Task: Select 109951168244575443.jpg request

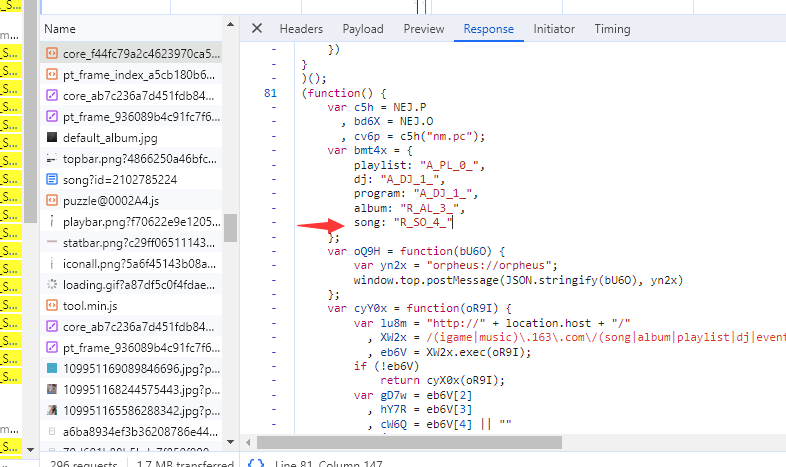Action: coord(131,390)
